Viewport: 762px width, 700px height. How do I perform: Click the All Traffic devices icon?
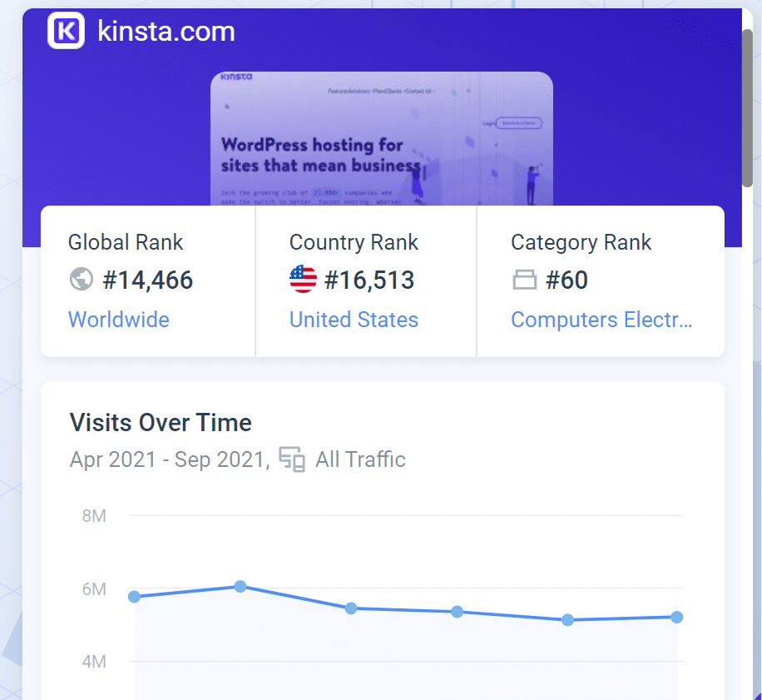[293, 459]
